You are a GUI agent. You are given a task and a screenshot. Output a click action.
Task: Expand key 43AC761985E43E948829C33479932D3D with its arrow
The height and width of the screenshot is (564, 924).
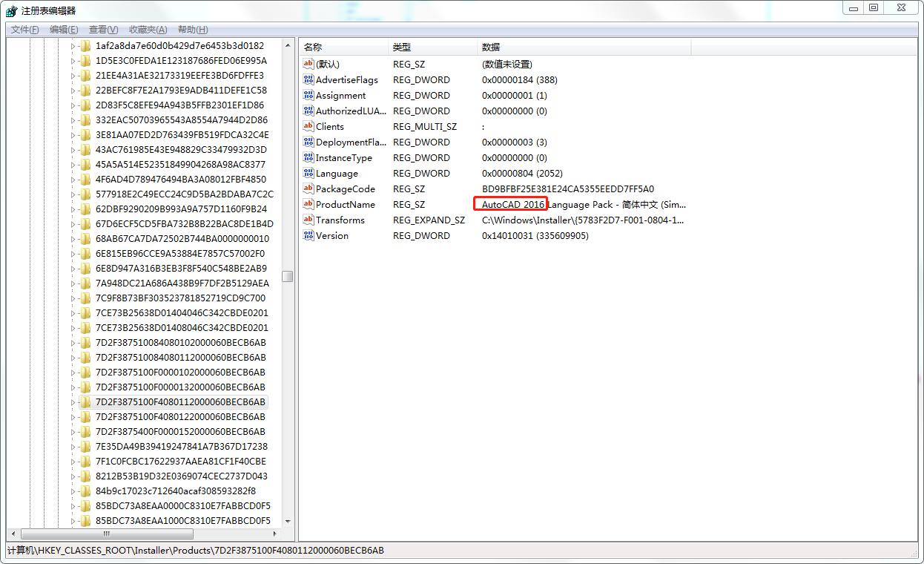[73, 150]
